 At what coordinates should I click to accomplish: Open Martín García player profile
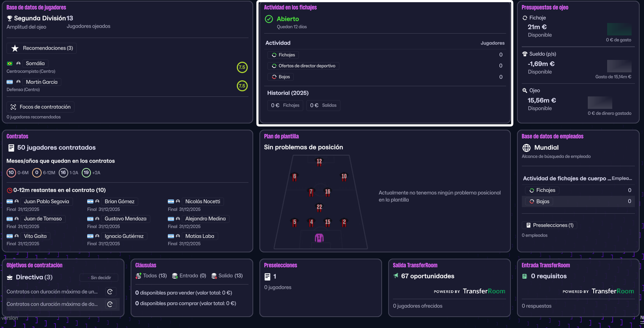[x=42, y=82]
